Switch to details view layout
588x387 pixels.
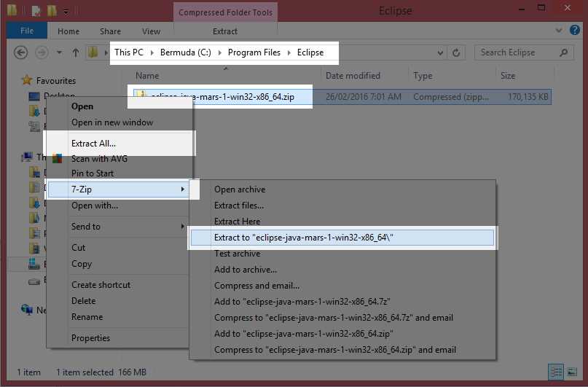coord(556,372)
